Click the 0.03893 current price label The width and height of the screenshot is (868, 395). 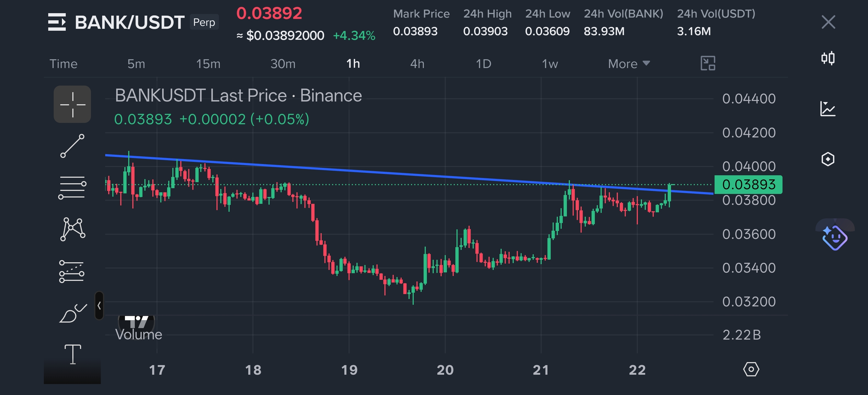(x=748, y=185)
